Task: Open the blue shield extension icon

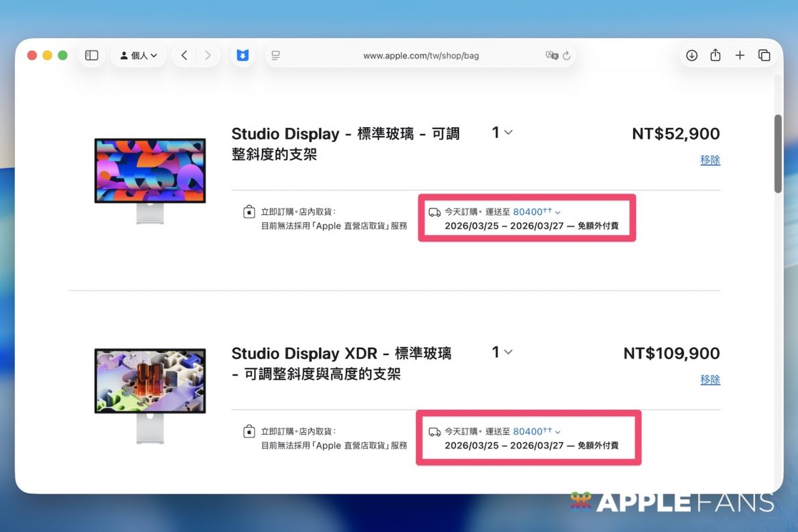Action: coord(243,56)
